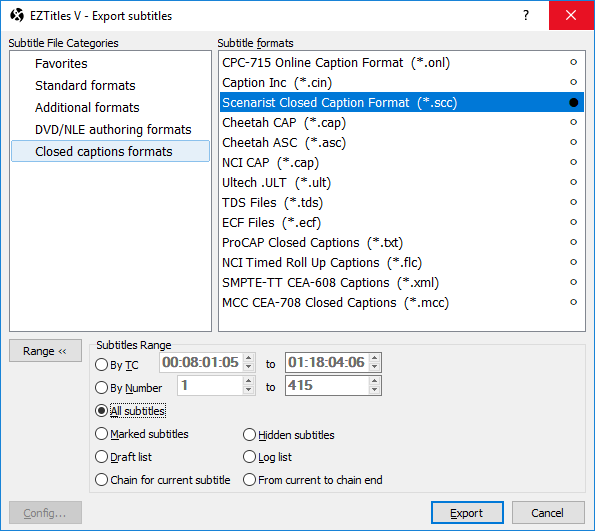Select SMPTE-TT CEA-608 Captions (*.xml)
Screen dimensions: 595x531
coord(401,282)
